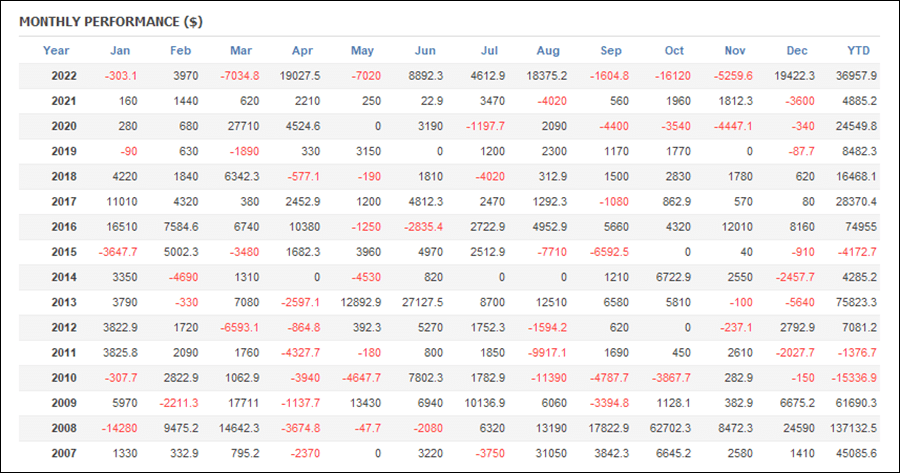Click October 2022 value -16120
Image resolution: width=900 pixels, height=473 pixels.
point(673,76)
